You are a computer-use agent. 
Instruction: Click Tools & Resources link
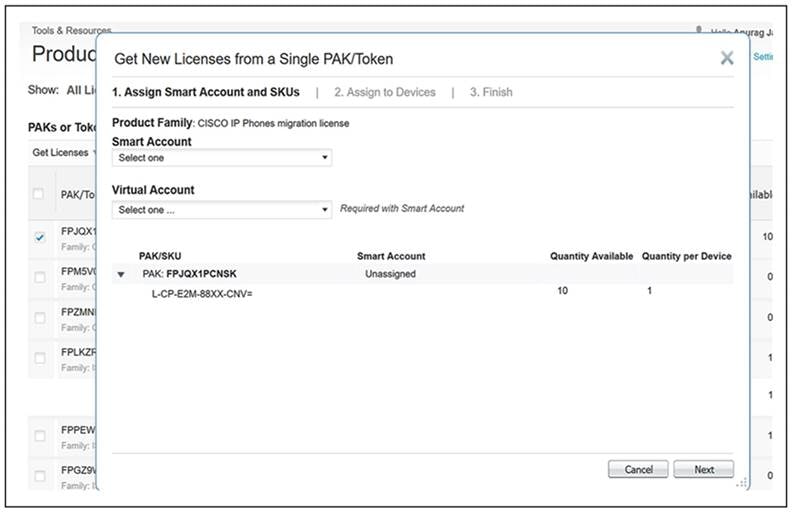tap(71, 30)
